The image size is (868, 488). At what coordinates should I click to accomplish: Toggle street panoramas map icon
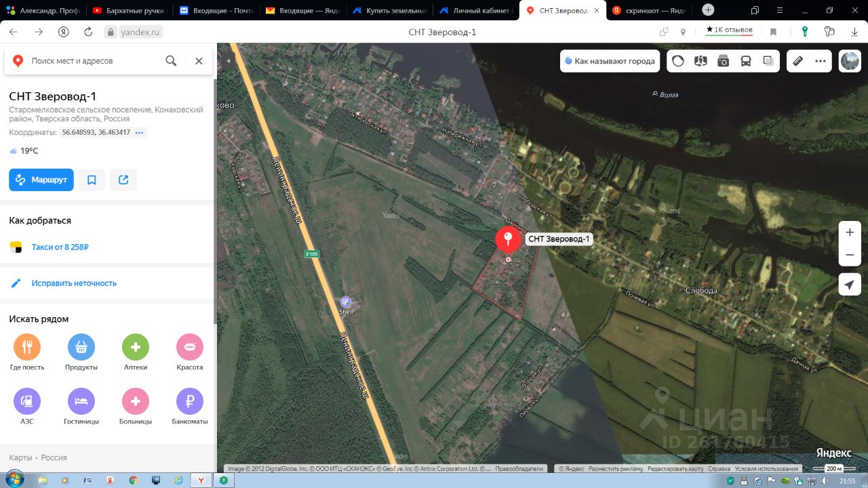click(701, 61)
